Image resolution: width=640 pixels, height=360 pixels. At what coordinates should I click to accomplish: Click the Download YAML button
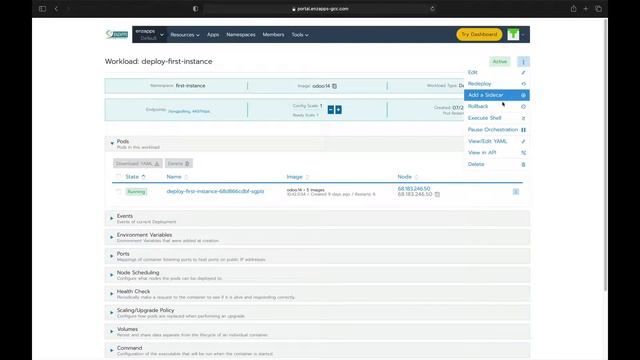coord(138,164)
